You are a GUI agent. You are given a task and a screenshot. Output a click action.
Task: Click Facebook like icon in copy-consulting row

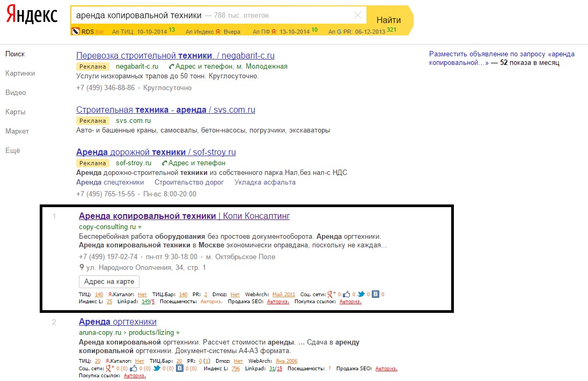pos(347,295)
